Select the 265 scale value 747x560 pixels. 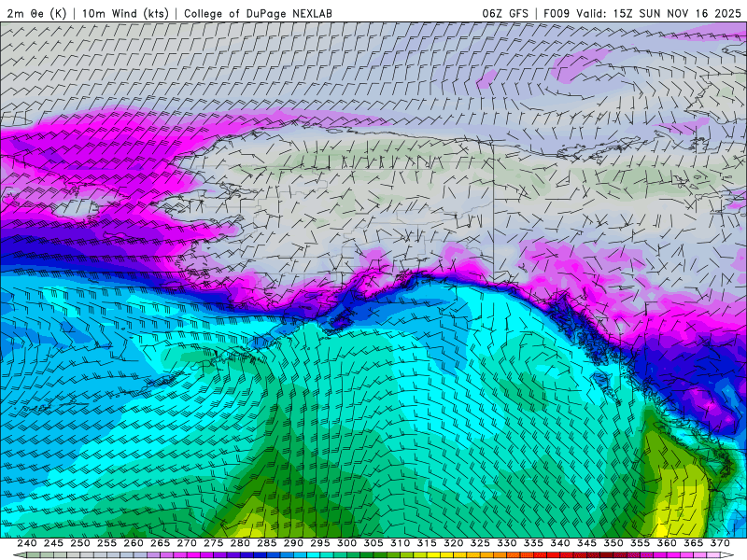(x=160, y=543)
